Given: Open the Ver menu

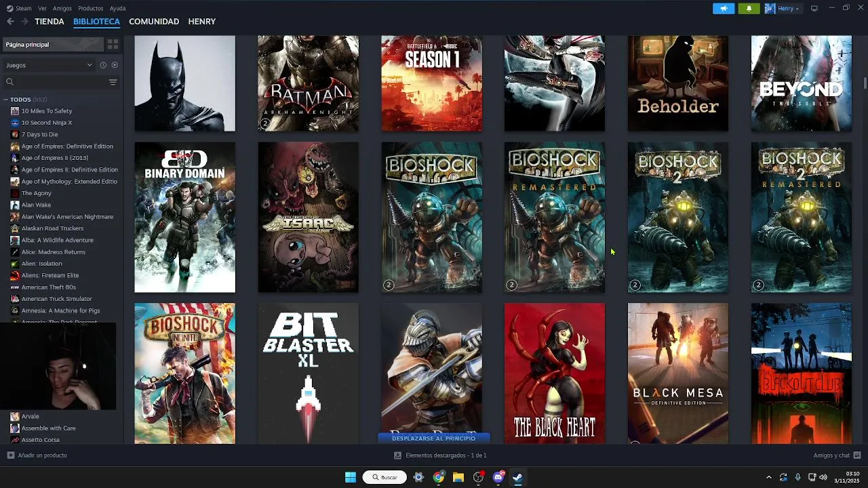Looking at the screenshot, I should [42, 8].
